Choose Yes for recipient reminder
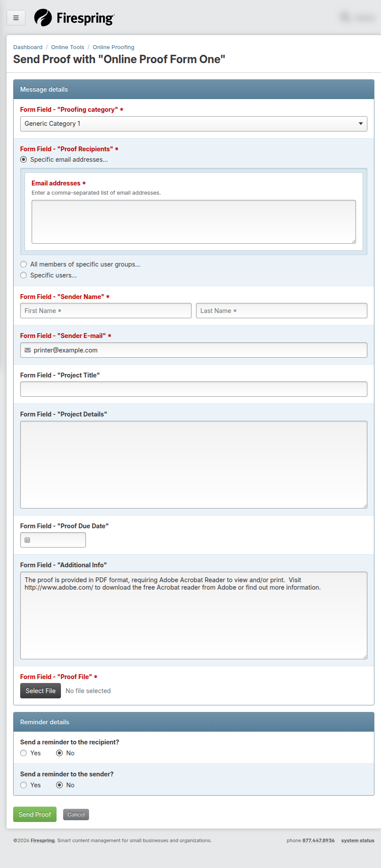Screen dimensions: 381x868 24,753
